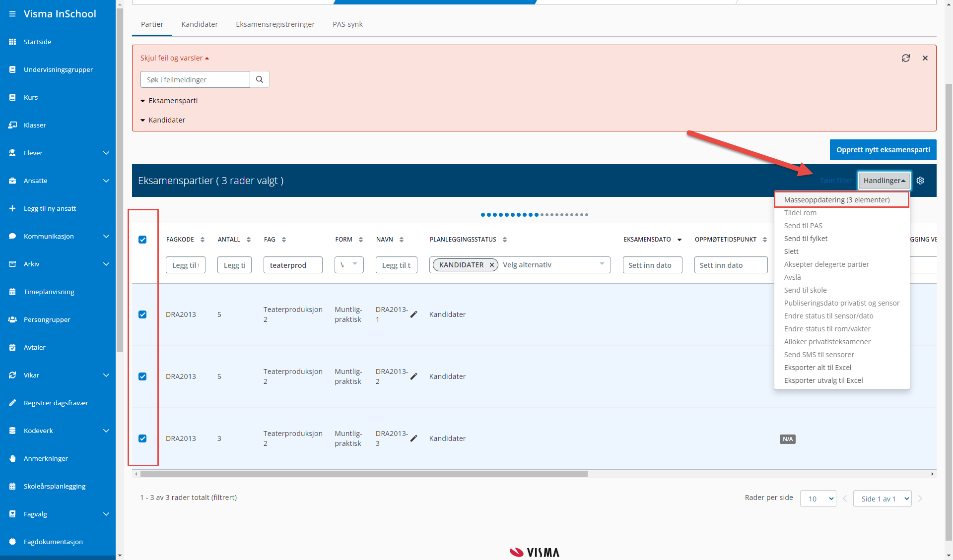Expand the Kommunikasjon sidebar section
The width and height of the screenshot is (953, 560).
(106, 236)
